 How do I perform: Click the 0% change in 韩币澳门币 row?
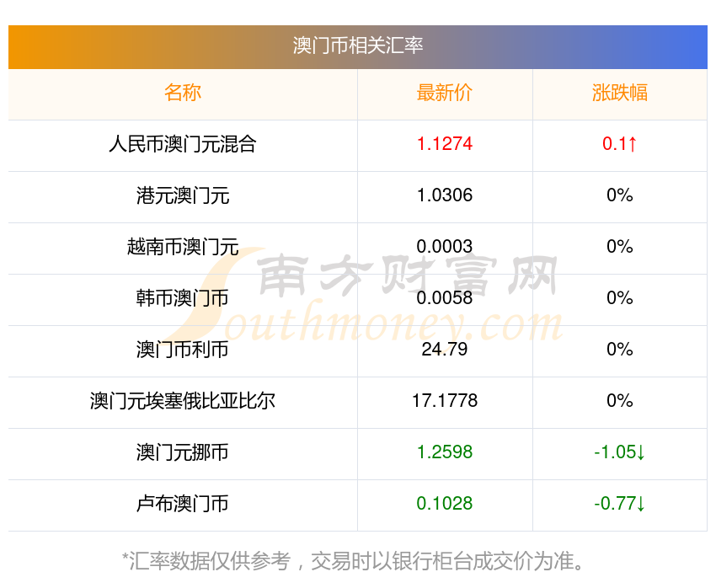pos(620,298)
